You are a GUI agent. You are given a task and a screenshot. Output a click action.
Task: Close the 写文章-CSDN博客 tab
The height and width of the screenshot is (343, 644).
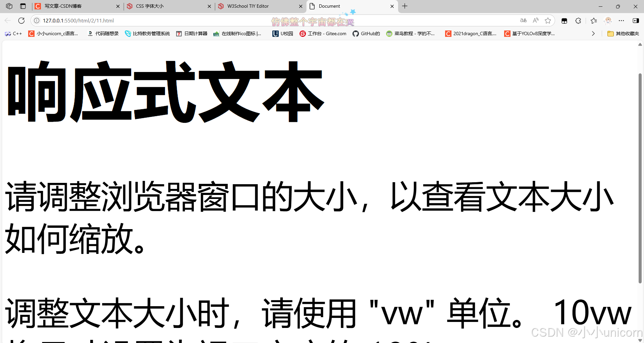click(118, 6)
